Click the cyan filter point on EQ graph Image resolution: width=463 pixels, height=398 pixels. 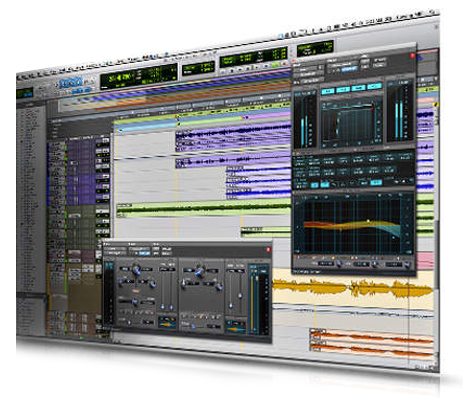pyautogui.click(x=394, y=237)
